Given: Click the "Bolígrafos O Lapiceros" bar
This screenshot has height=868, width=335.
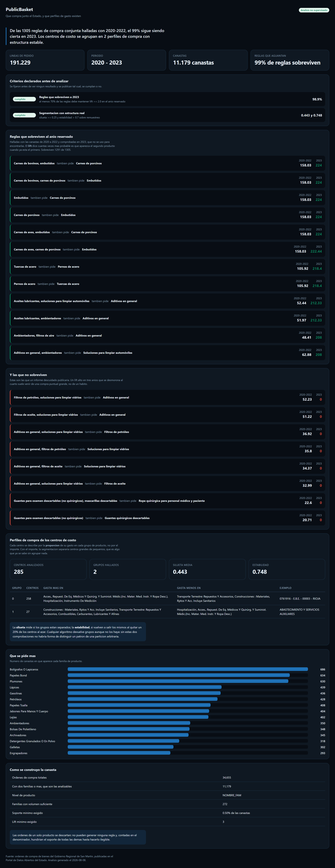Looking at the screenshot, I should 188,669.
